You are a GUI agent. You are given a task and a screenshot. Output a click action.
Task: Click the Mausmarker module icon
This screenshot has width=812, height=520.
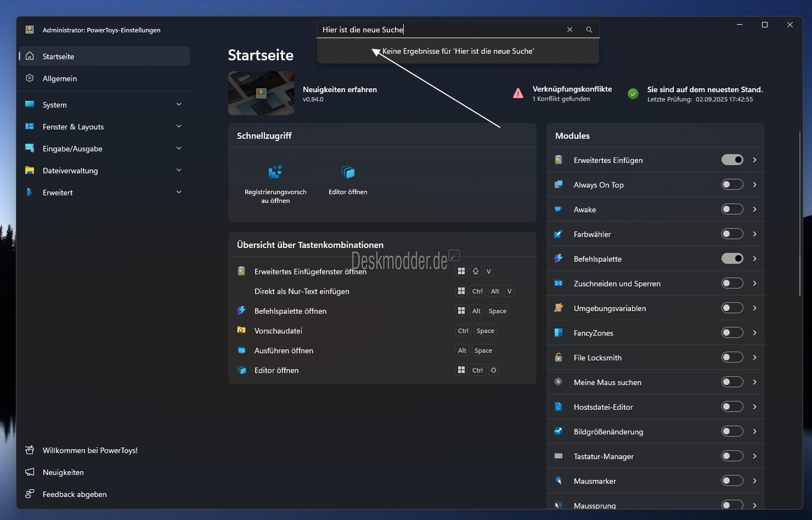point(559,481)
